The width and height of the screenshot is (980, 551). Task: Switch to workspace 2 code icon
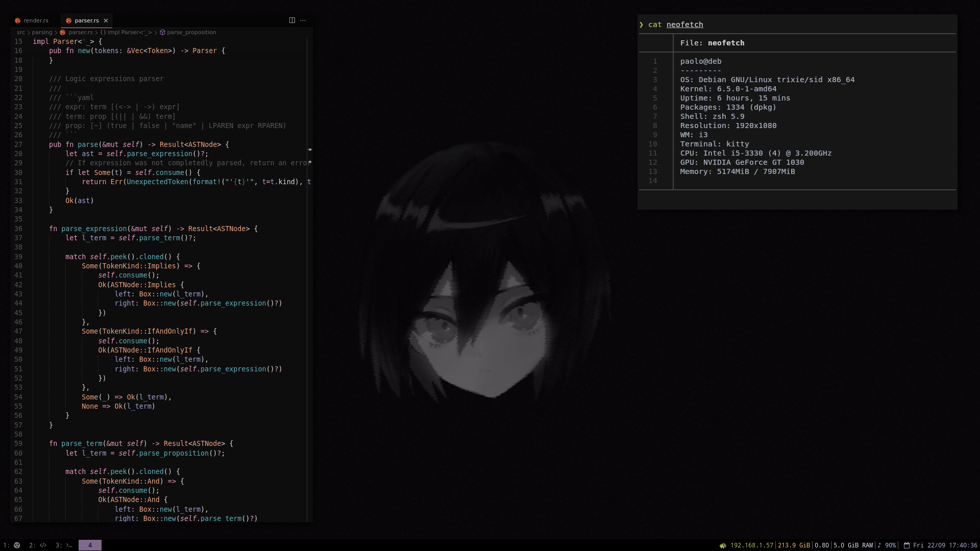(43, 545)
